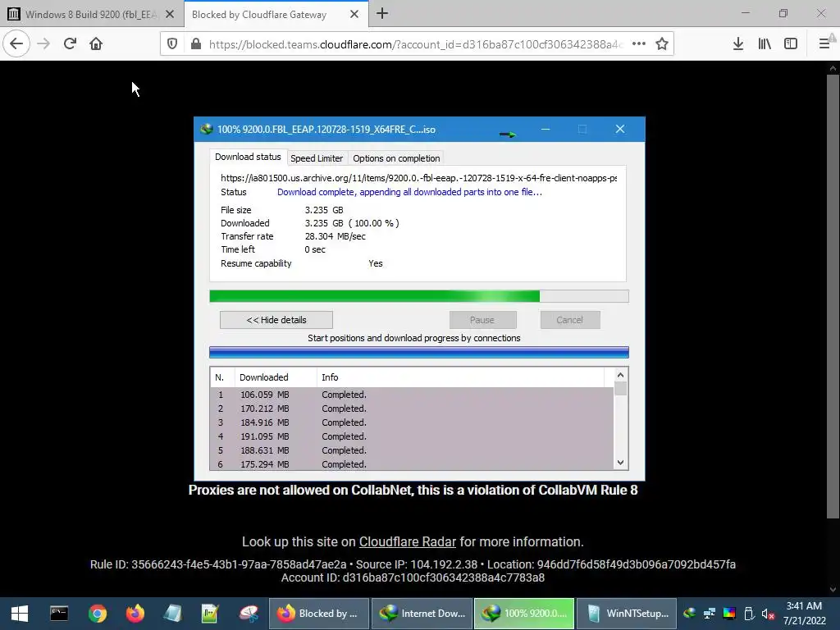Click the page vertical scrollbar
Image resolution: width=840 pixels, height=630 pixels.
click(x=833, y=296)
